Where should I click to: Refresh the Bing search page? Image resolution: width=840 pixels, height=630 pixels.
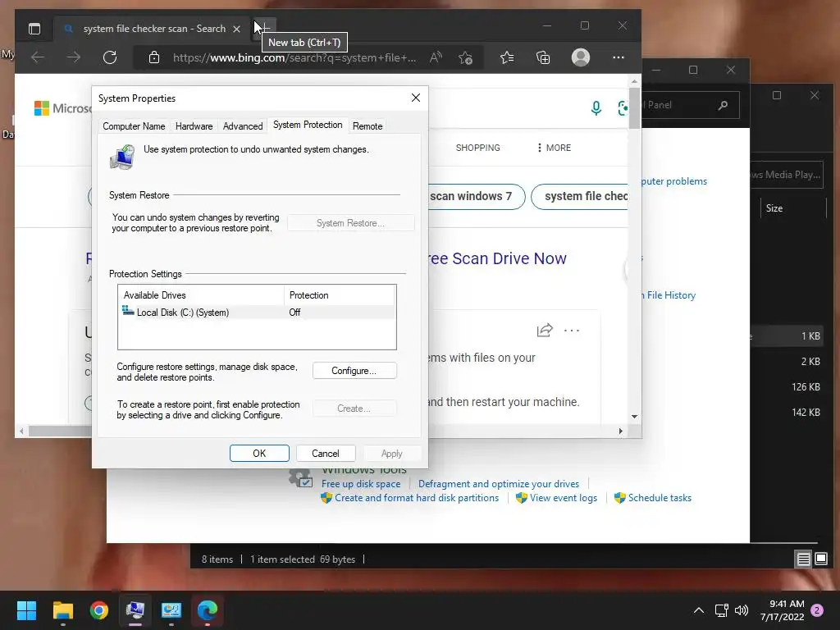pos(110,57)
